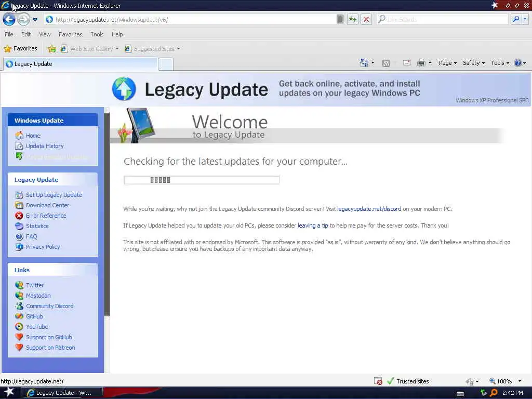The width and height of the screenshot is (532, 399).
Task: Open the File menu
Action: point(9,34)
